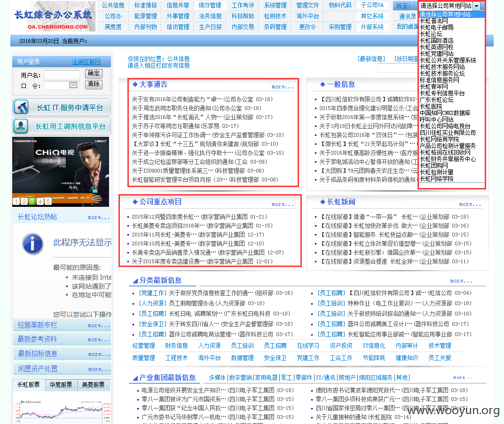Switch to the 美菱股票 tab
Image resolution: width=504 pixels, height=424 pixels.
93,385
